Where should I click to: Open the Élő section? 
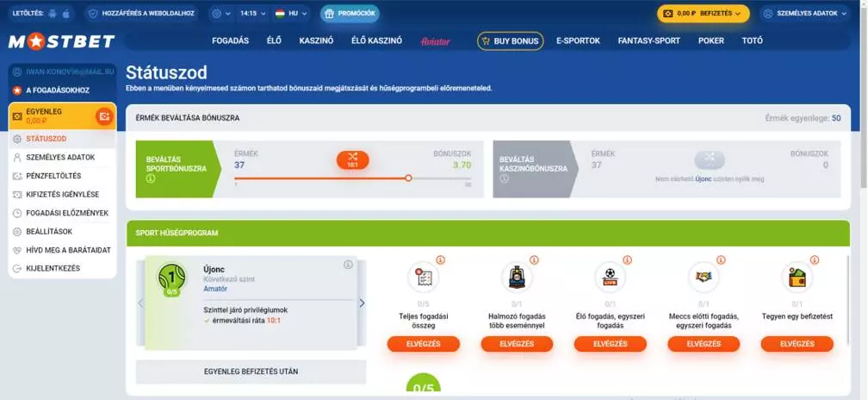[274, 41]
